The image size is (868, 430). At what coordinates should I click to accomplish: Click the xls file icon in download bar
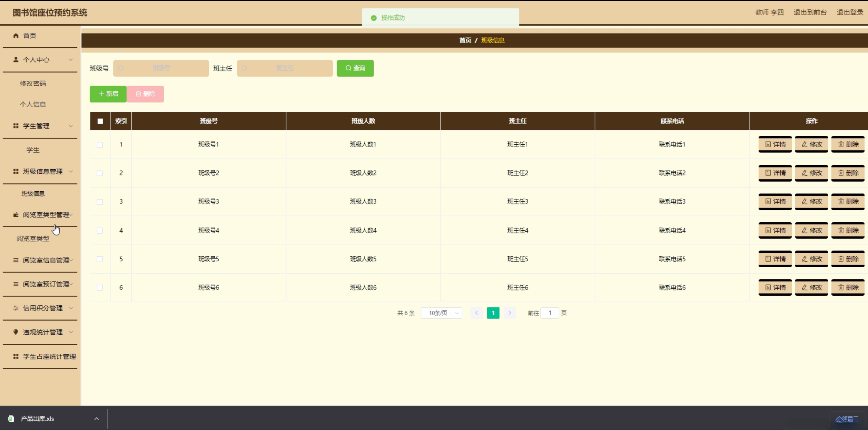pos(11,419)
